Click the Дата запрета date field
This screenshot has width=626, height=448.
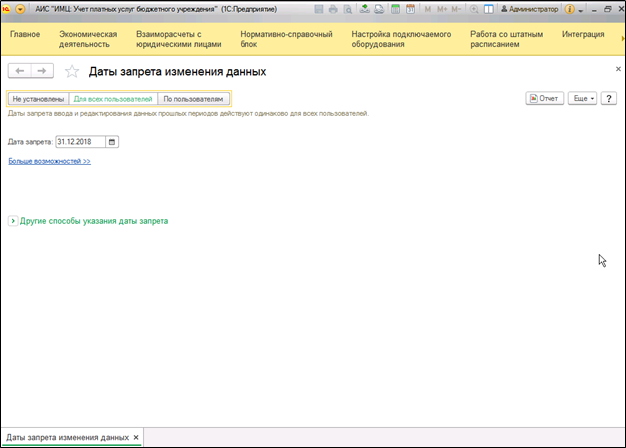pos(80,142)
